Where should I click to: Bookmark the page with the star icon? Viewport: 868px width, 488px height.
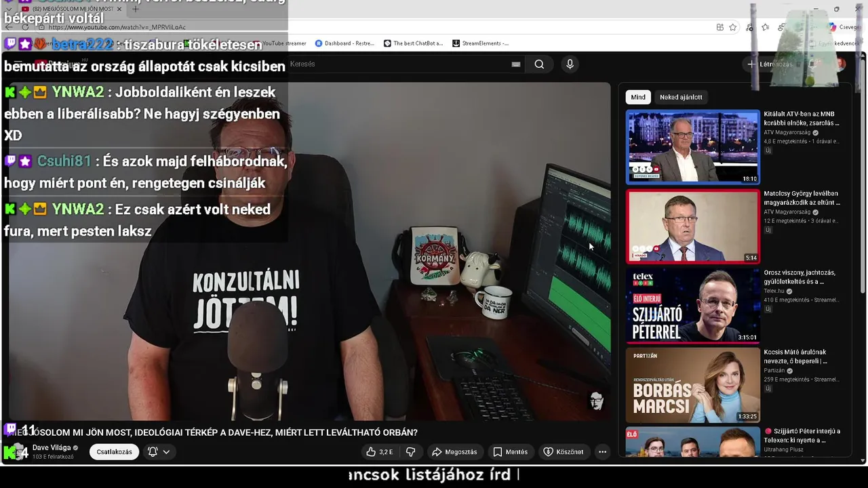(733, 27)
